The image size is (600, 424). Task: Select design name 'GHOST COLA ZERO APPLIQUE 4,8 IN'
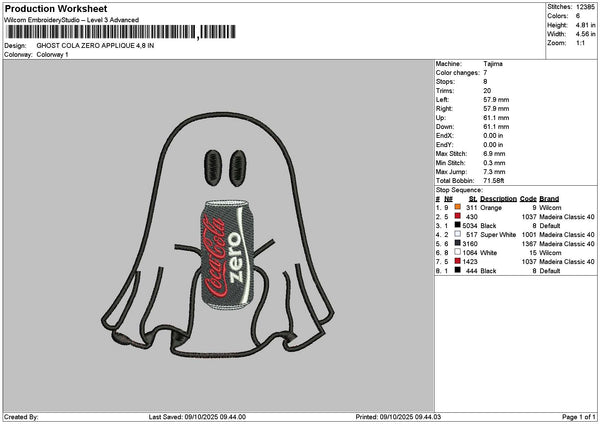(95, 46)
